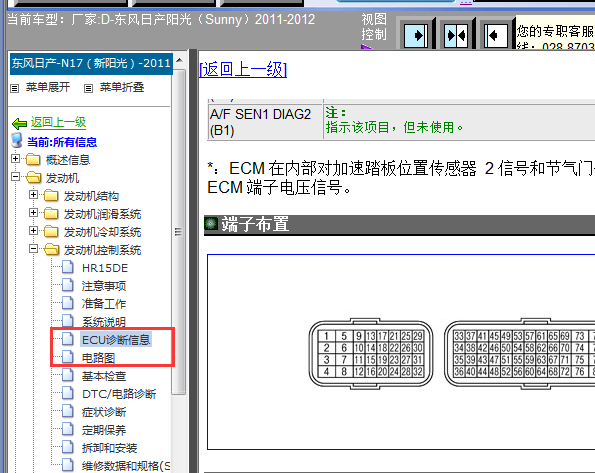Collapse the 发动机 tree node
The height and width of the screenshot is (473, 595).
15,177
